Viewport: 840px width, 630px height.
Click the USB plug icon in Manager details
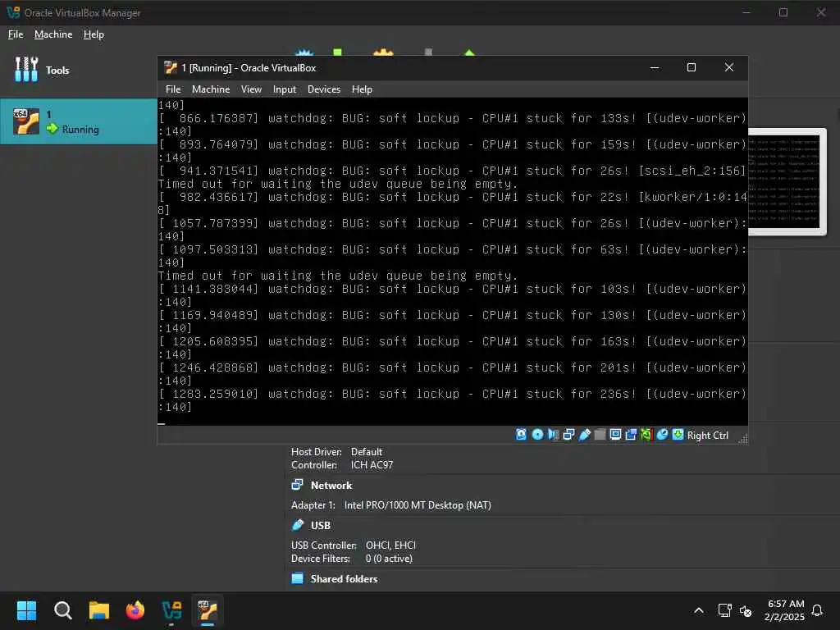point(297,525)
